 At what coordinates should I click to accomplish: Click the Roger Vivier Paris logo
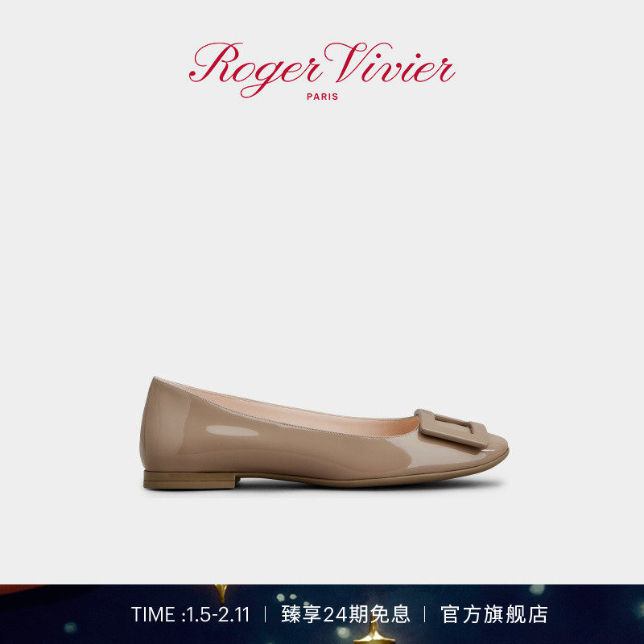(x=322, y=71)
